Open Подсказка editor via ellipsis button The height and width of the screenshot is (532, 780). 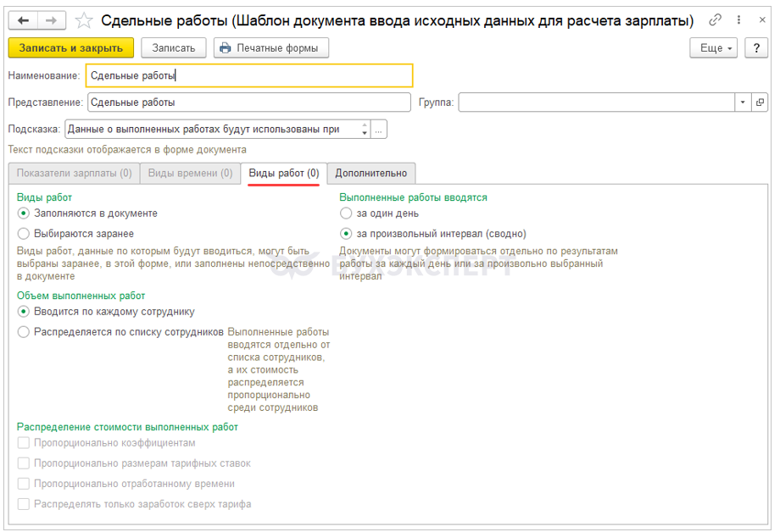click(x=379, y=130)
